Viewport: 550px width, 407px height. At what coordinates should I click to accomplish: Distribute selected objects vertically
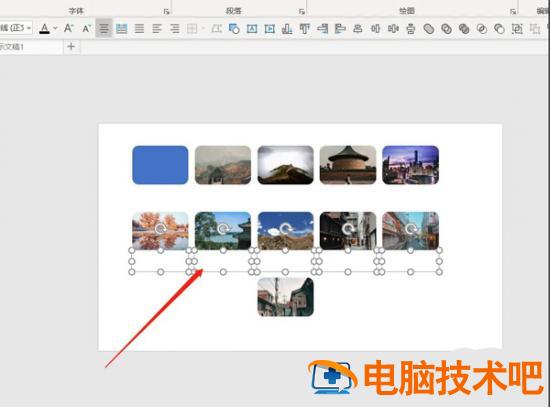(411, 28)
